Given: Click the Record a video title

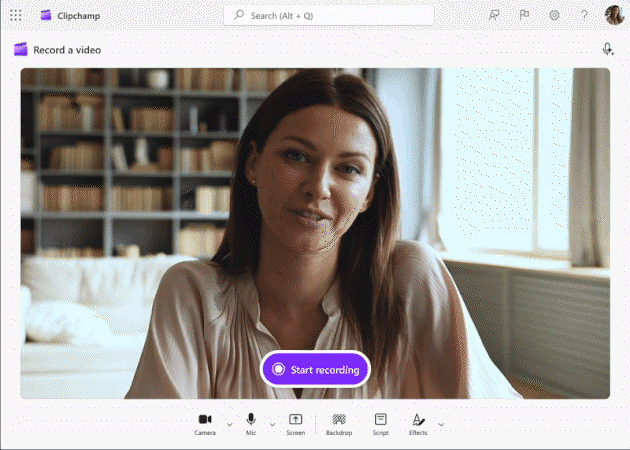Looking at the screenshot, I should (67, 50).
